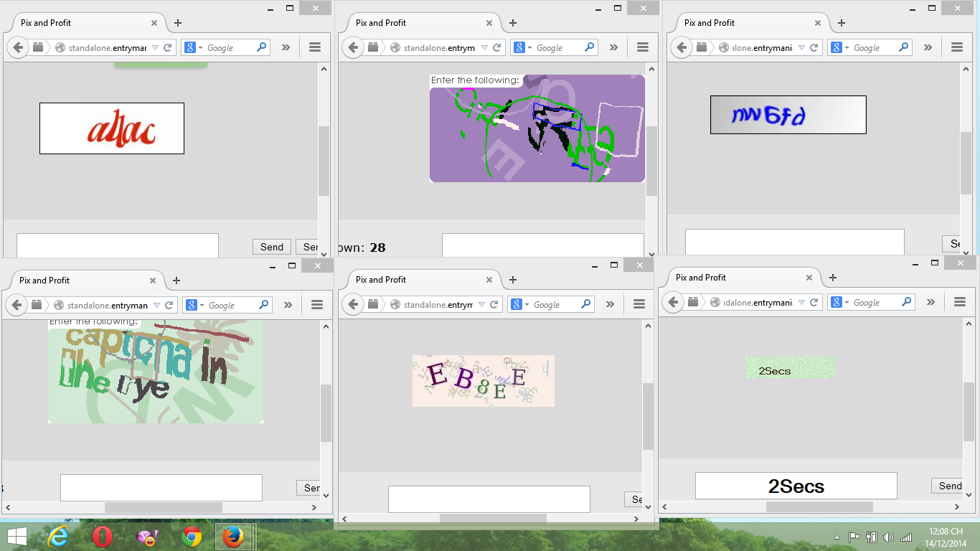The image size is (980, 551).
Task: Open a new tab in the 'allac' captcha window
Action: click(x=178, y=23)
